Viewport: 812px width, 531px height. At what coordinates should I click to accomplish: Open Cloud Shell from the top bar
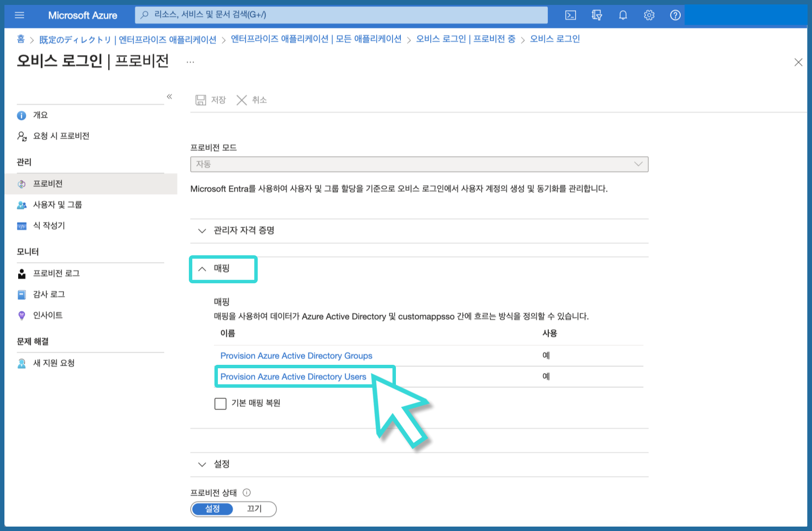[x=571, y=15]
